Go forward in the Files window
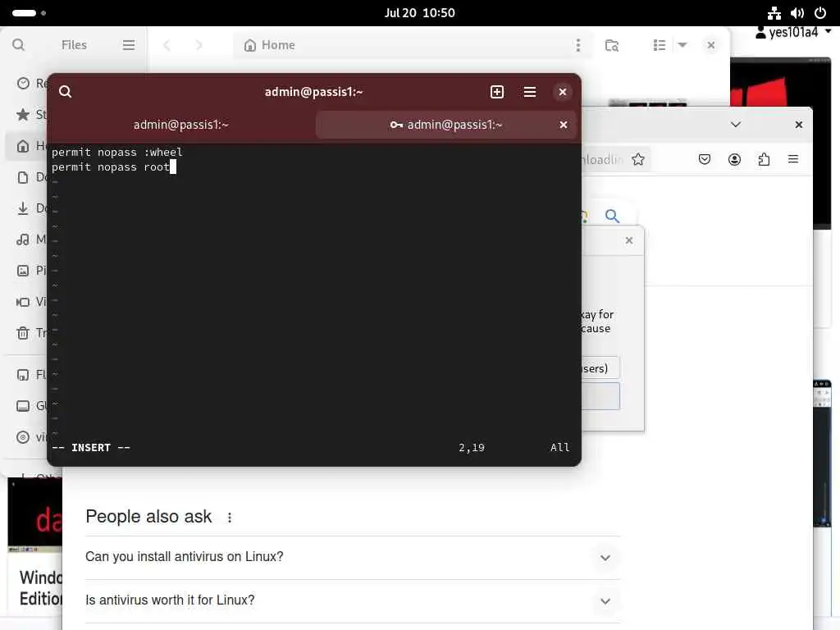Image resolution: width=840 pixels, height=630 pixels. point(199,45)
